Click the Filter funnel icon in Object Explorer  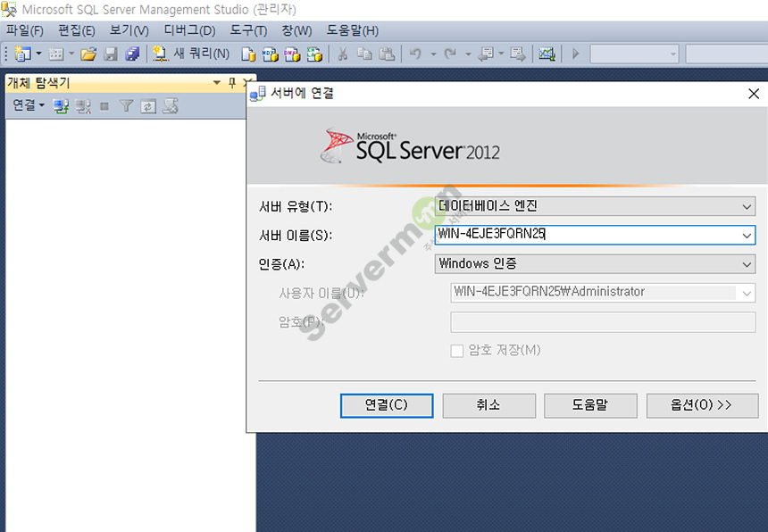coord(127,105)
